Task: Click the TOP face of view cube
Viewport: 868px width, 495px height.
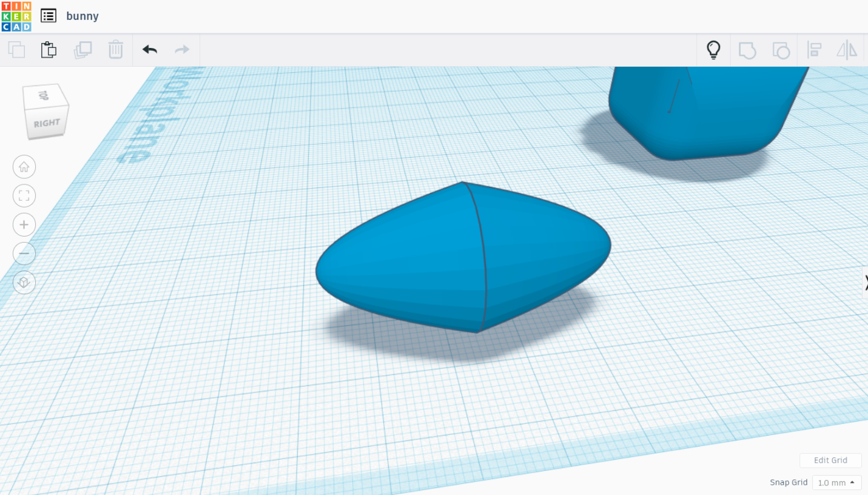Action: [44, 95]
